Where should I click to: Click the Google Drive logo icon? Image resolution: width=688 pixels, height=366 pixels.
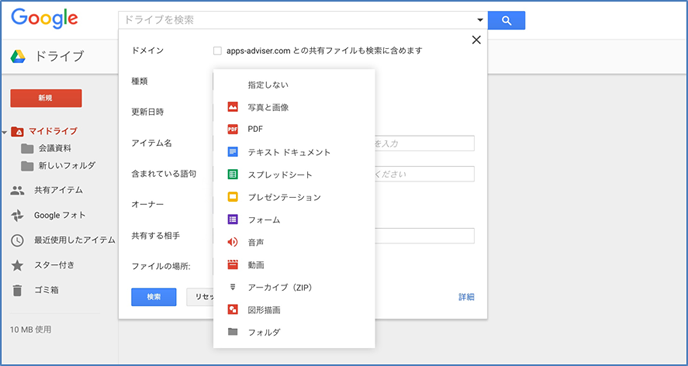[x=18, y=57]
